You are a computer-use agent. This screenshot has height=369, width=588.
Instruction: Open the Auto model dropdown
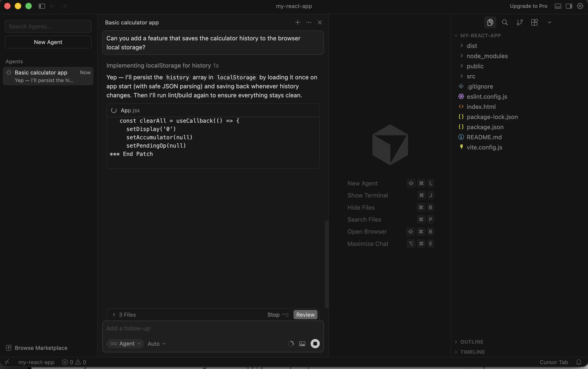(156, 343)
